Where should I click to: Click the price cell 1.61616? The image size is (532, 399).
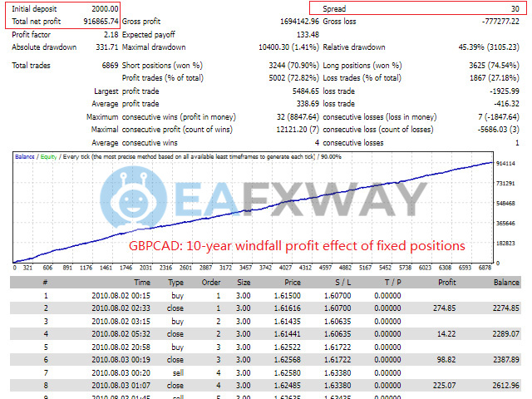[x=288, y=308]
